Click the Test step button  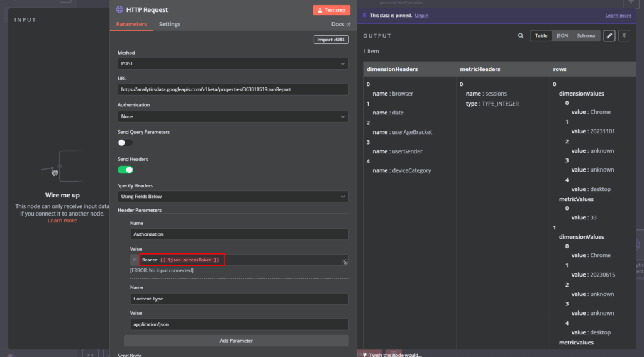[x=331, y=10]
